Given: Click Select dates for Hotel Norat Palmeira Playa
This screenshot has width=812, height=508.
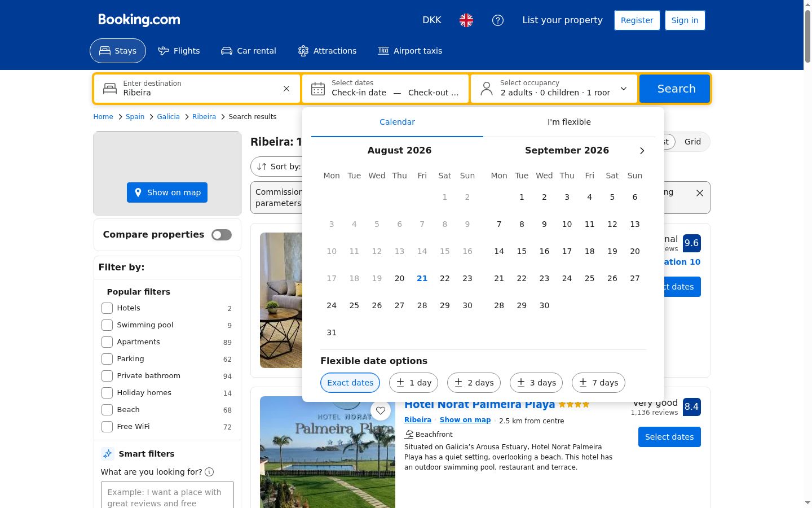Looking at the screenshot, I should 669,437.
